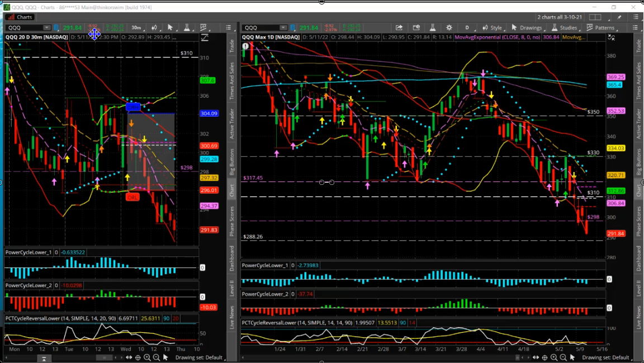Screen dimensions: 644x363
Task: Open the top-right window list menu icon
Action: pos(636,17)
